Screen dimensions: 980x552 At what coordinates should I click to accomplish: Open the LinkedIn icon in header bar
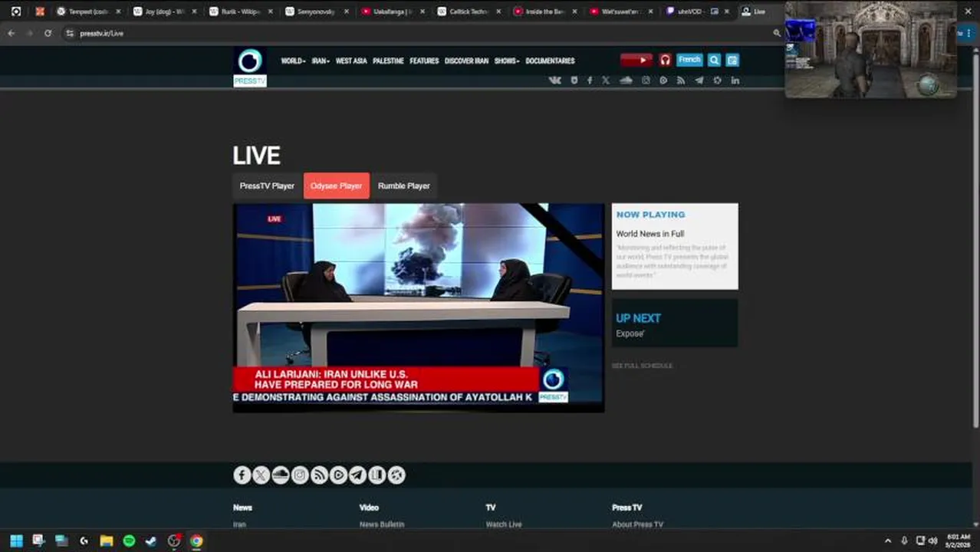(735, 80)
